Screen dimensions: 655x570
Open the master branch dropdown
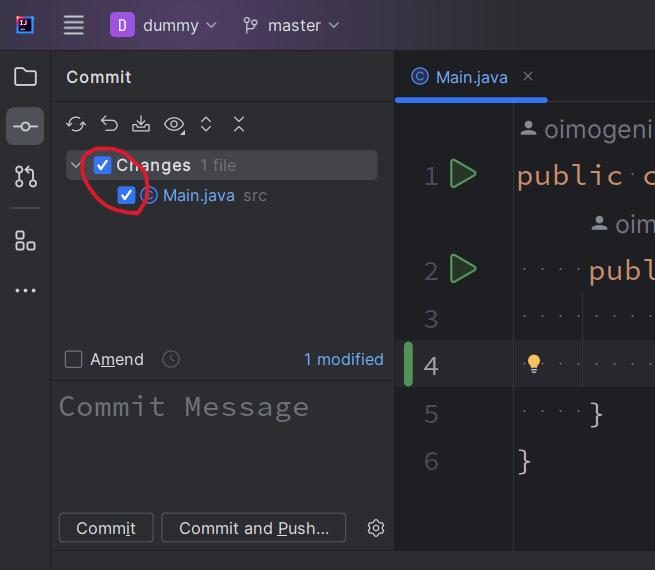tap(291, 25)
